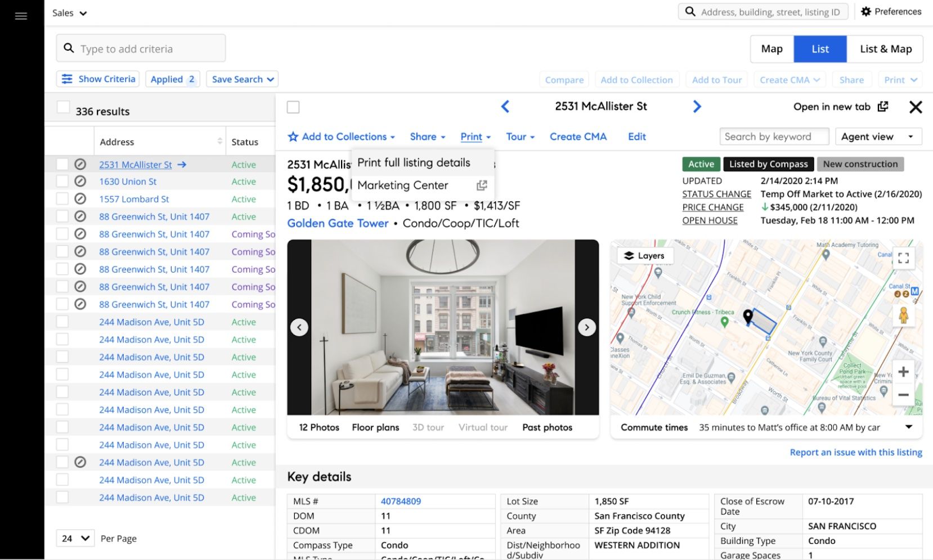Go to the next listing arrow
This screenshot has height=560, width=933.
[x=697, y=106]
